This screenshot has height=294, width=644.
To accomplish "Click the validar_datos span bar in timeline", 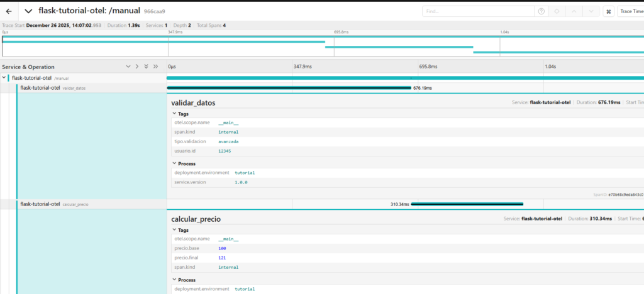I will click(288, 88).
